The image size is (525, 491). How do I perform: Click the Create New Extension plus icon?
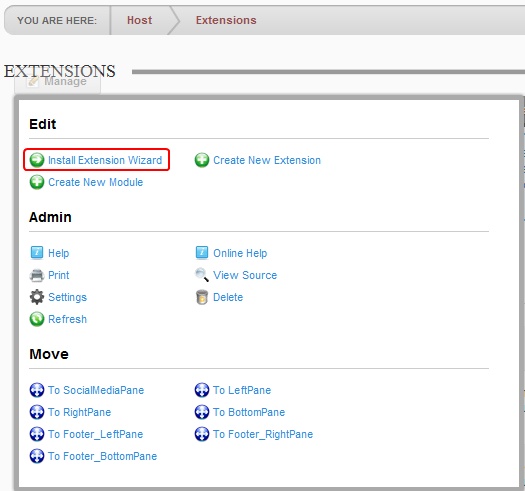point(202,160)
